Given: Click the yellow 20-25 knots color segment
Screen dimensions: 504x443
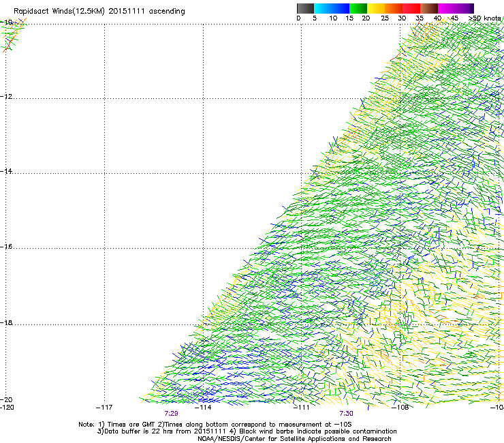Looking at the screenshot, I should (376, 8).
